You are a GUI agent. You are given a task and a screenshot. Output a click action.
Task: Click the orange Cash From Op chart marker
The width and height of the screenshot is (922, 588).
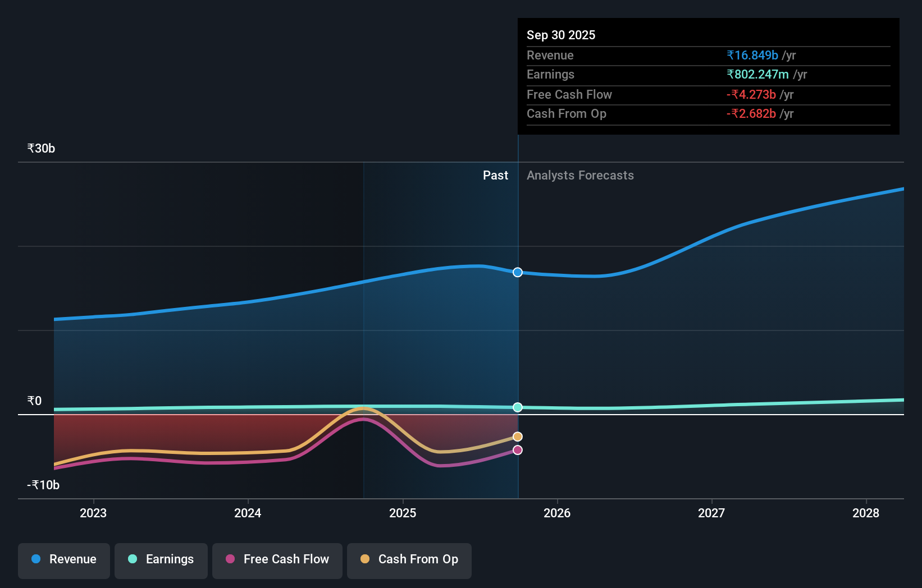[517, 436]
